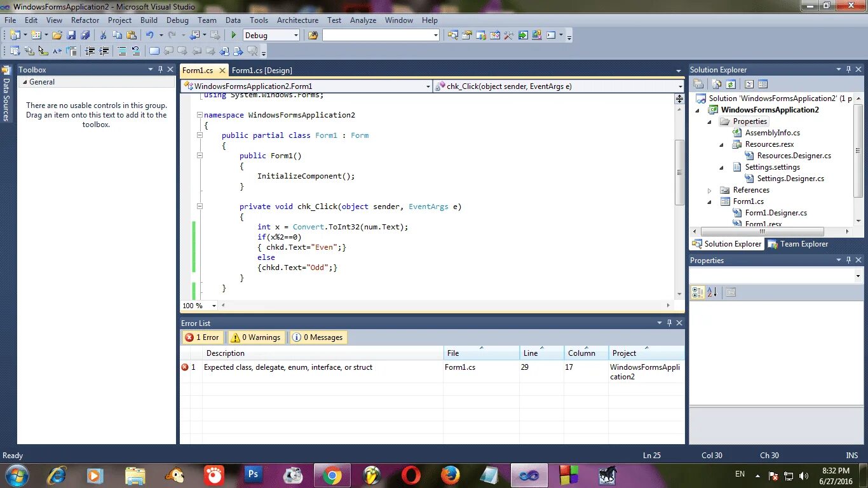Image resolution: width=868 pixels, height=488 pixels.
Task: Open the Toolbox via hammer-wrench icon
Action: click(x=508, y=36)
